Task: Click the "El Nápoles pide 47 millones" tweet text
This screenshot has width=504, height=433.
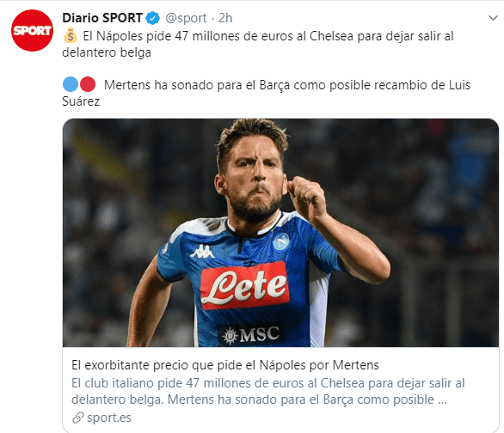Action: pyautogui.click(x=258, y=44)
